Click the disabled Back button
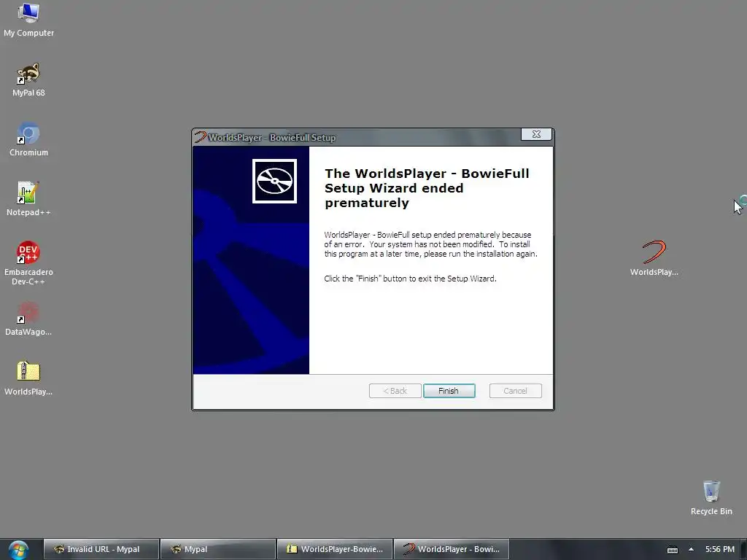Viewport: 747px width, 560px height. 395,391
